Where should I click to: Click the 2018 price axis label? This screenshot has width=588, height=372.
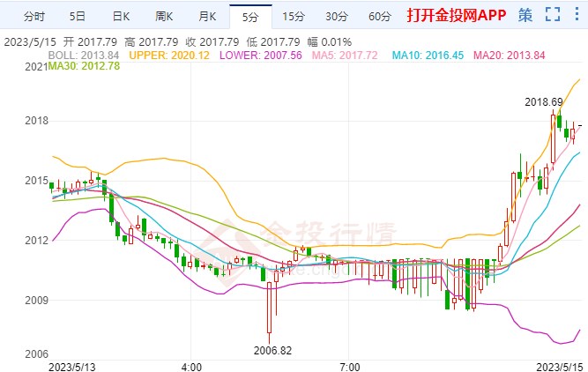(x=36, y=121)
